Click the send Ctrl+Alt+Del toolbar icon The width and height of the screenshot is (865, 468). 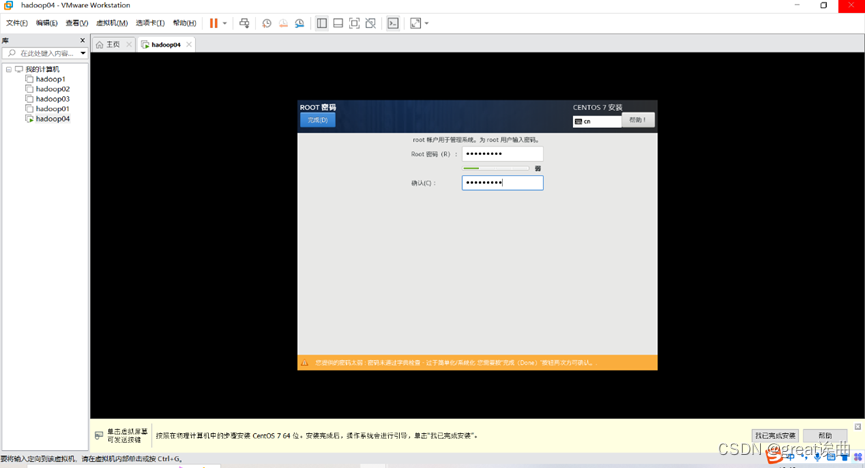click(x=244, y=23)
